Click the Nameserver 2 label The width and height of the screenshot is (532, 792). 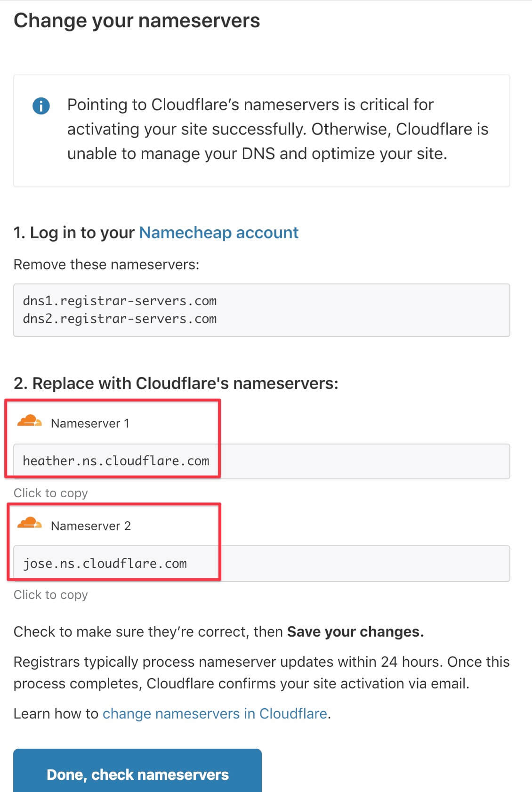[91, 526]
